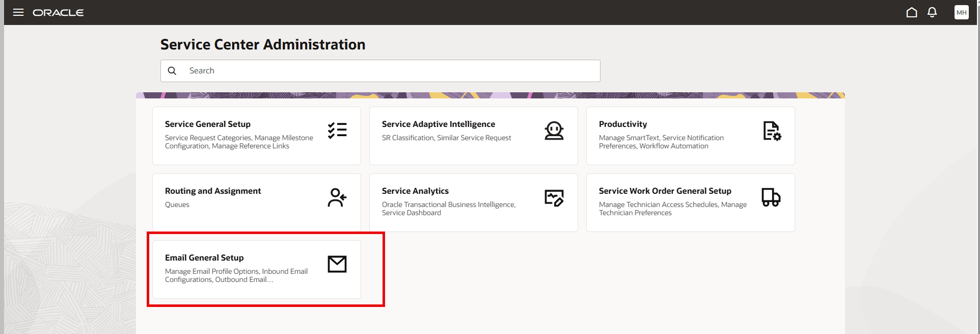980x334 pixels.
Task: Open the Service General Setup title
Action: pos(208,124)
